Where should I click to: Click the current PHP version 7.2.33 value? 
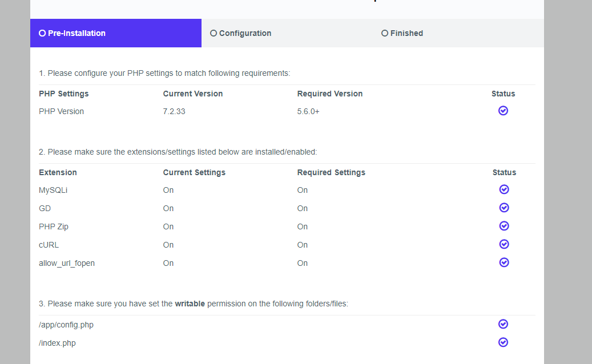click(174, 111)
